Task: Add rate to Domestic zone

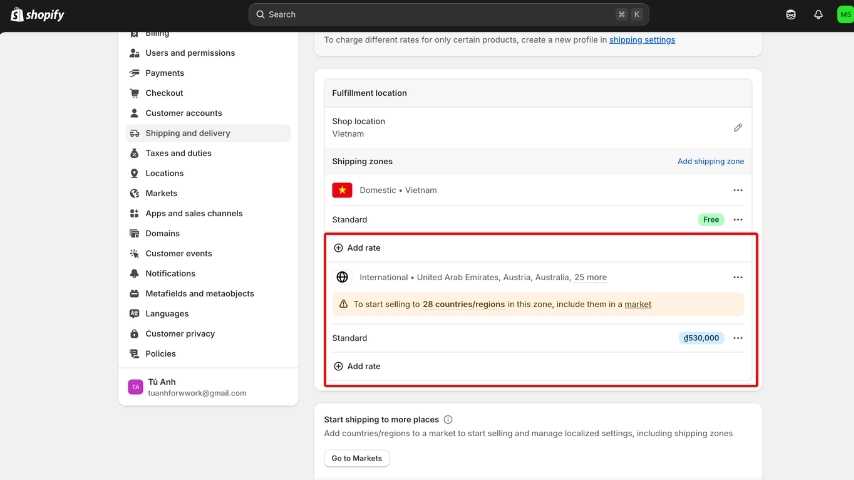Action: pyautogui.click(x=357, y=248)
